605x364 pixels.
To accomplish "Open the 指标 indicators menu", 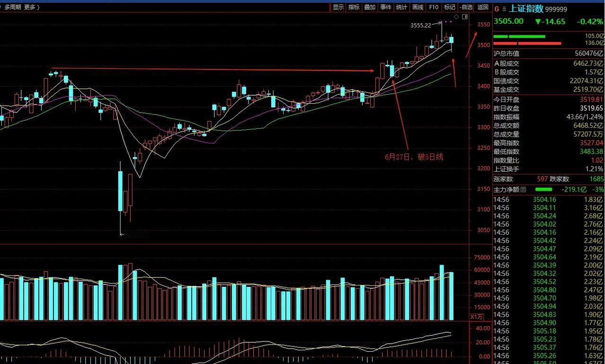I will click(x=354, y=7).
